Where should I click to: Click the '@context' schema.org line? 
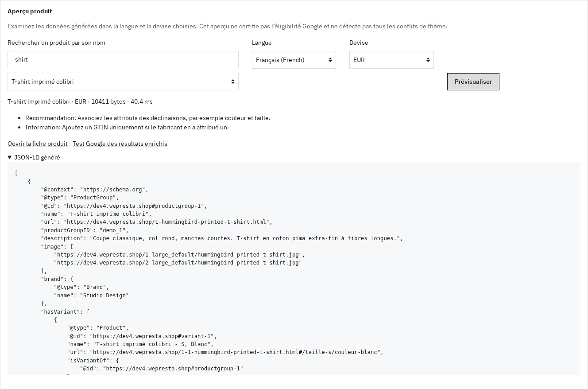(x=94, y=190)
